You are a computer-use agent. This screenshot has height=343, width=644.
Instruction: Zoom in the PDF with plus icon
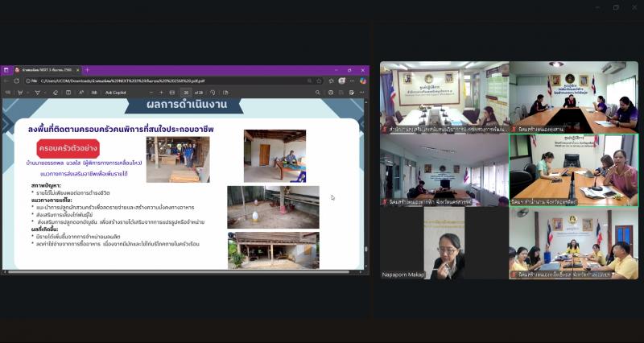(162, 93)
